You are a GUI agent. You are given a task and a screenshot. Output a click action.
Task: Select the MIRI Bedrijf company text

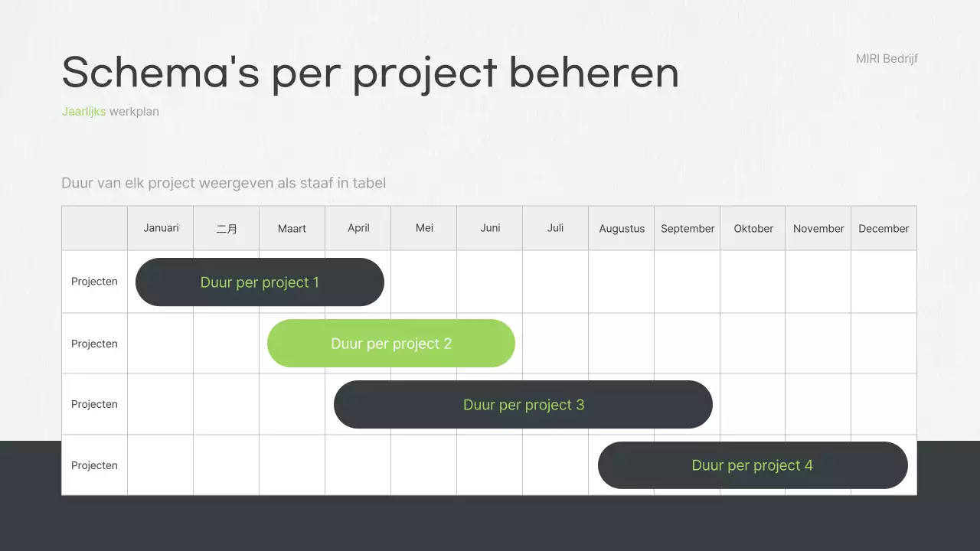click(887, 59)
